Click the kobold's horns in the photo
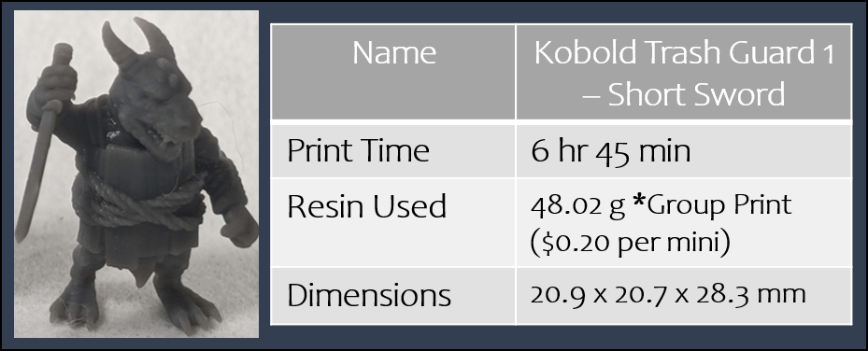 coord(139,43)
